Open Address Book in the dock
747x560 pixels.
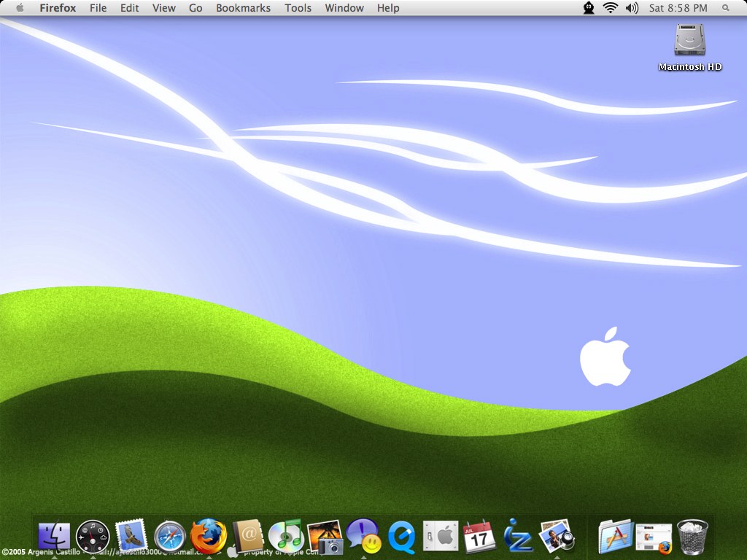pyautogui.click(x=248, y=536)
